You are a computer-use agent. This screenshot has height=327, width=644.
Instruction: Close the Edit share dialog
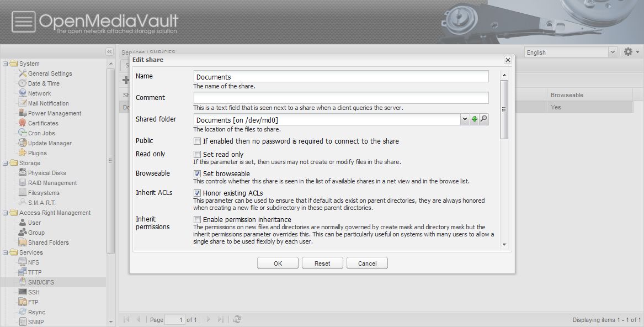tap(508, 60)
